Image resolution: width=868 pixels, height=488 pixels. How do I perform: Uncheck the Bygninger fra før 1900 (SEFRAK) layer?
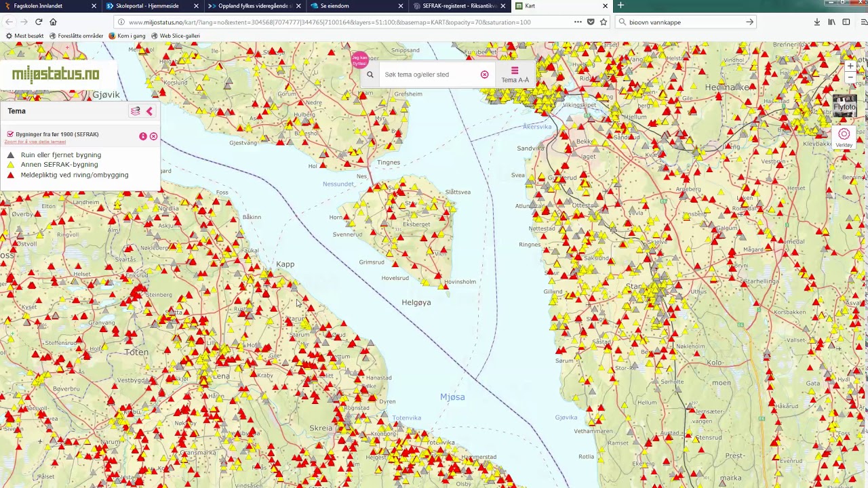(10, 134)
